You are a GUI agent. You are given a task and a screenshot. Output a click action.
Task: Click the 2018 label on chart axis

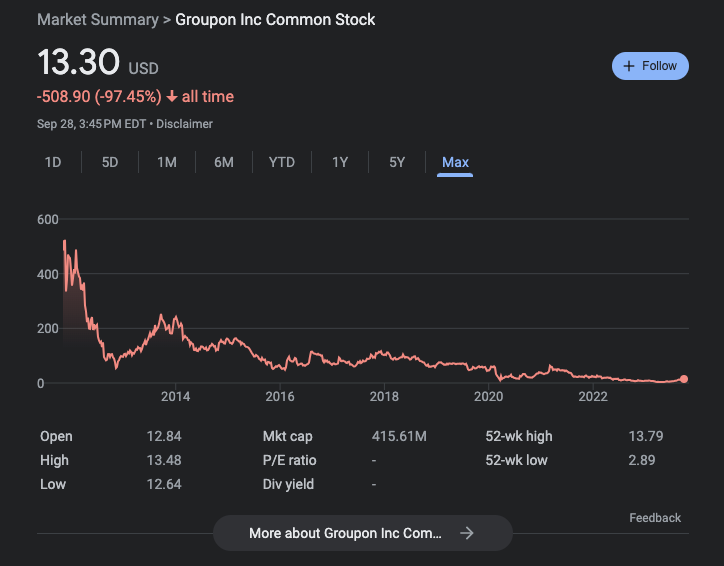tap(384, 397)
